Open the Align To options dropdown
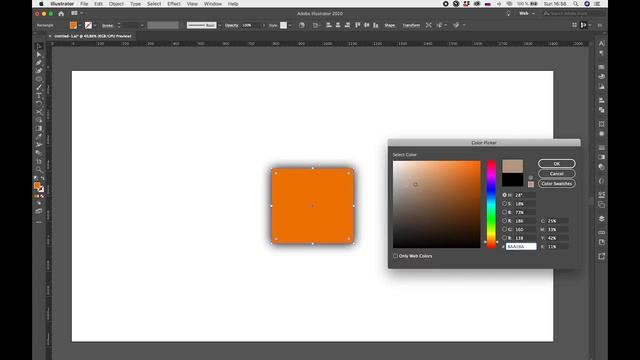640x360 pixels. coord(317,25)
